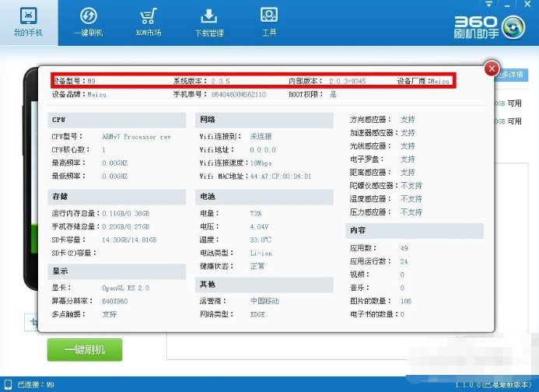This screenshot has width=539, height=392.
Task: Click the 最高频率 value 0.00GHZ
Action: click(115, 163)
